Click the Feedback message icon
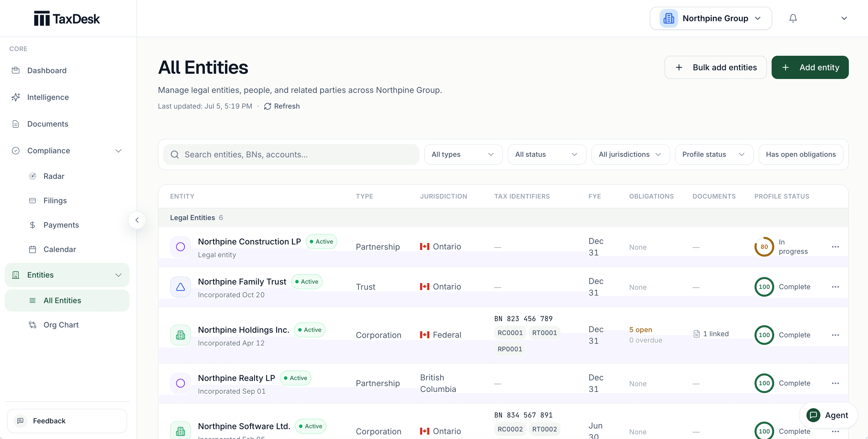 pos(20,421)
